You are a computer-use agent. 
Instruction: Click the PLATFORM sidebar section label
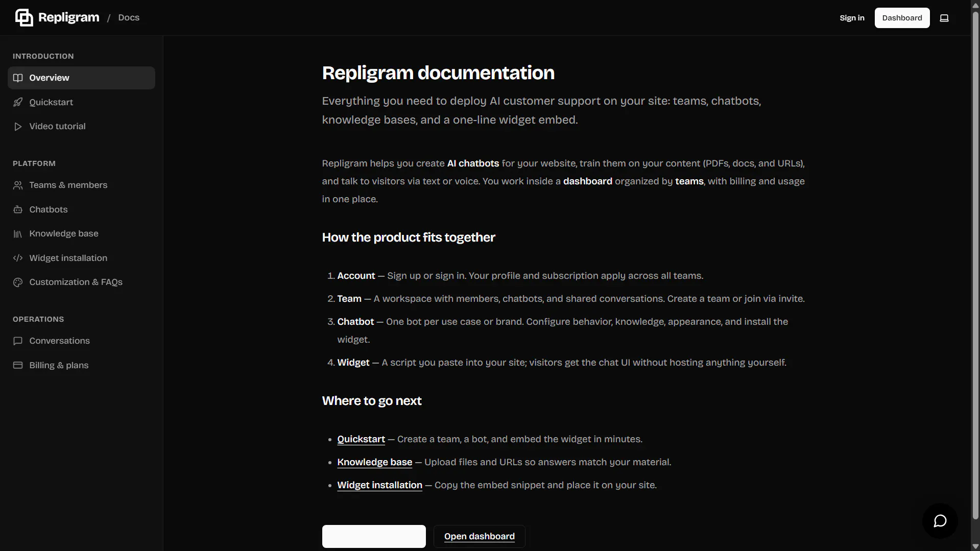[34, 163]
